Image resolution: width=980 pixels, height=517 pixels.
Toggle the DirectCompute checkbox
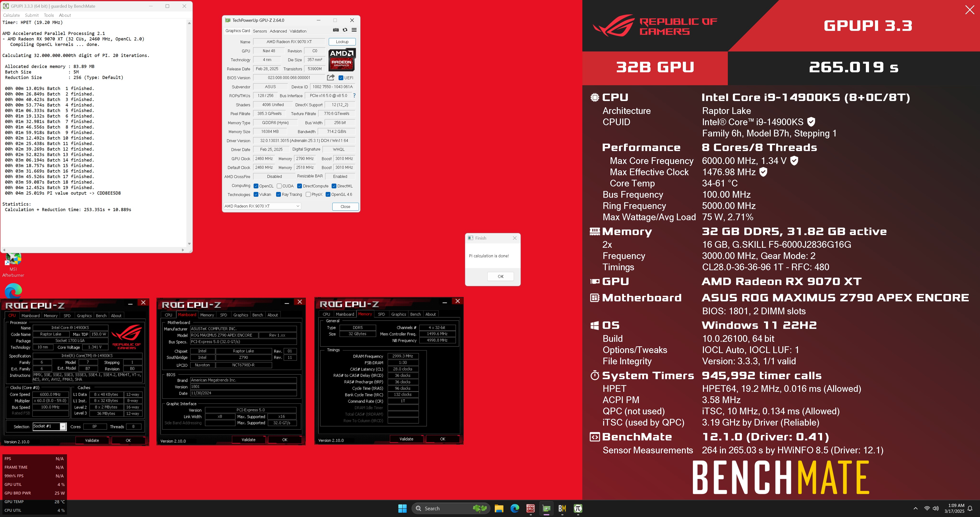pyautogui.click(x=300, y=186)
